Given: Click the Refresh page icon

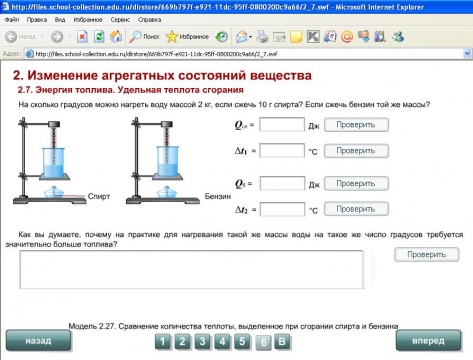Looking at the screenshot, I should point(99,36).
